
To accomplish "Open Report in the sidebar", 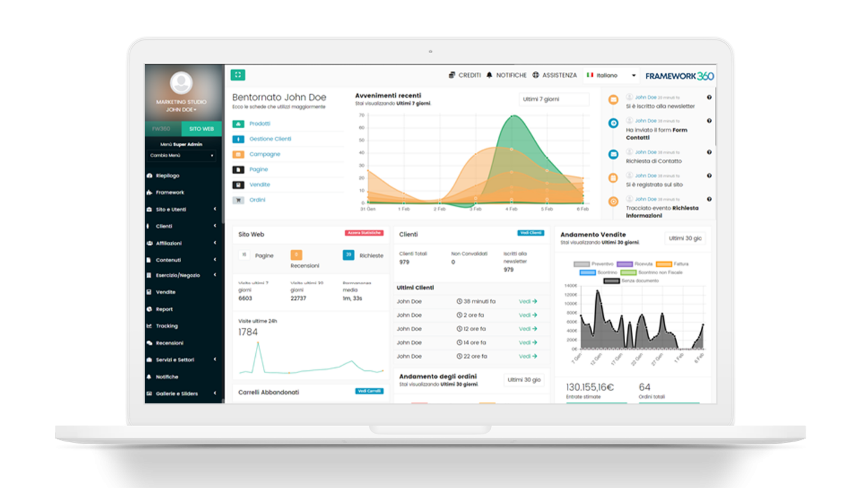I will (164, 310).
